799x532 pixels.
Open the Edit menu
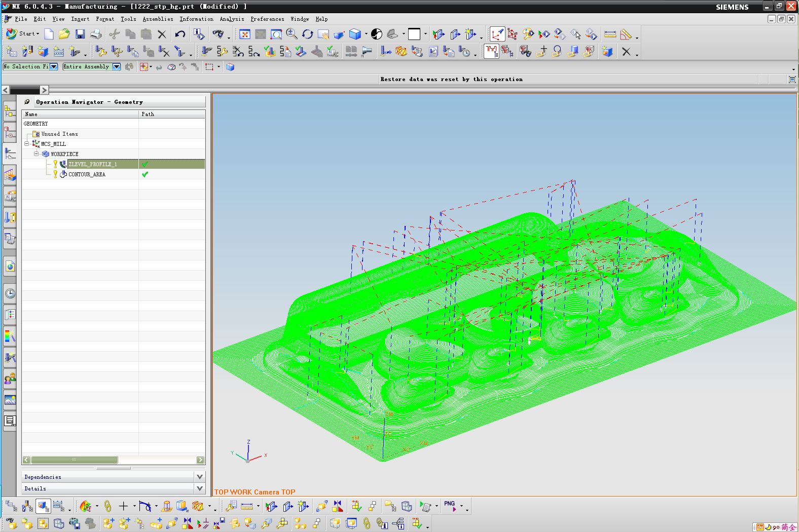tap(40, 19)
